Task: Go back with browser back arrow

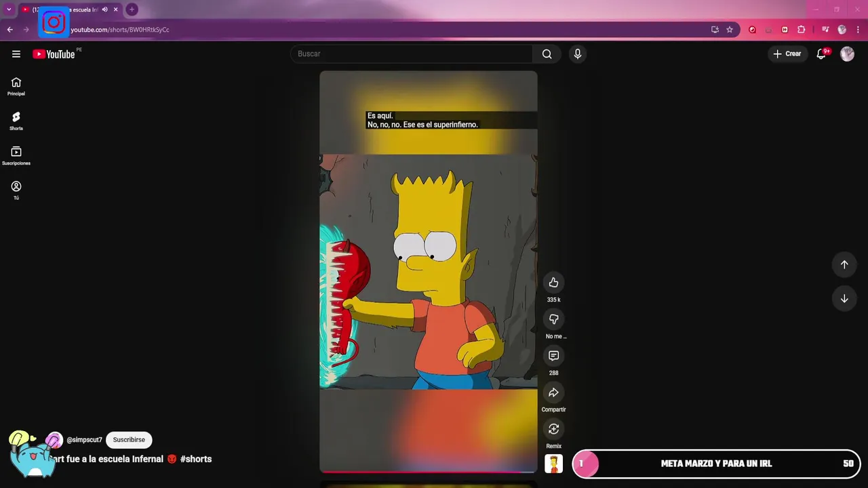Action: point(9,30)
